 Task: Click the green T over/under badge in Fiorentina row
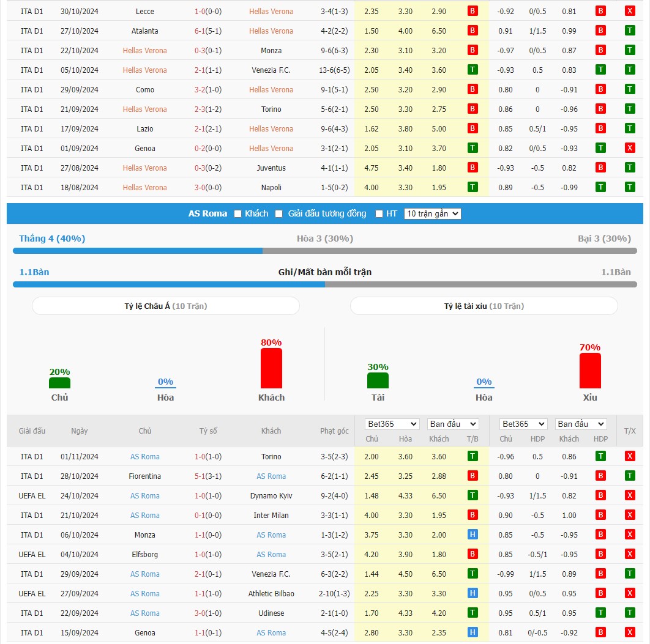coord(630,476)
